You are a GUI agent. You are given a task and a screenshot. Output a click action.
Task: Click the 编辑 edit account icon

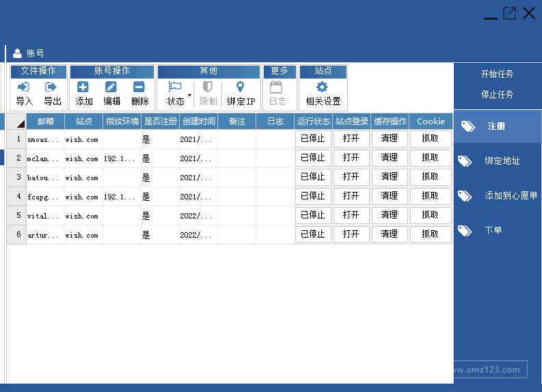tap(111, 87)
